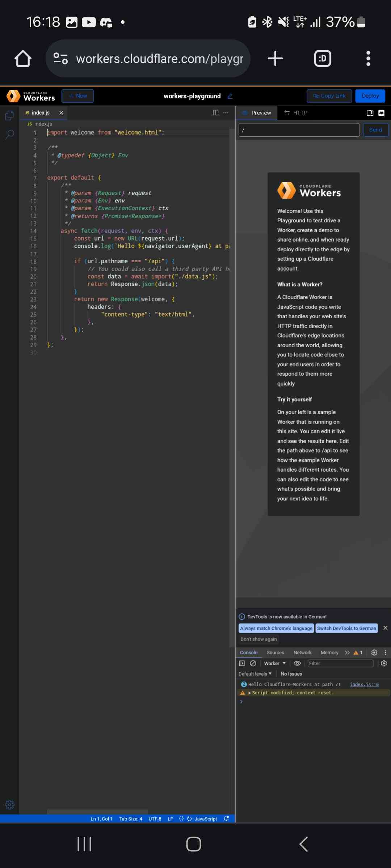Tap Android home button
391x868 pixels.
coord(194,844)
